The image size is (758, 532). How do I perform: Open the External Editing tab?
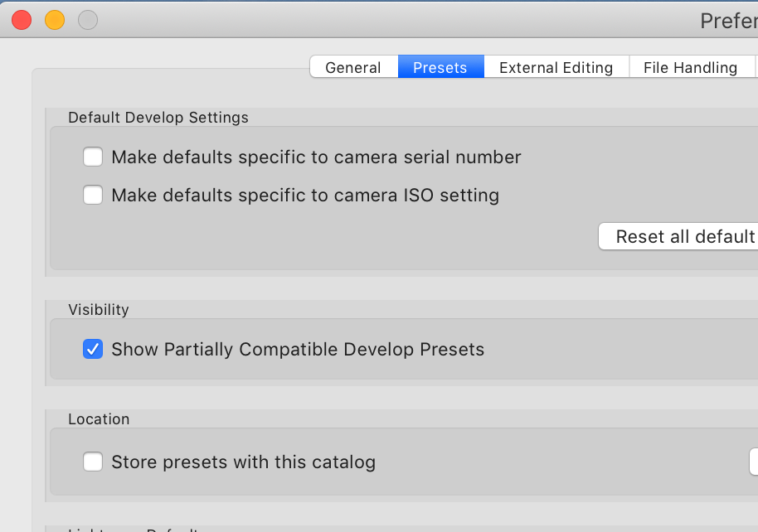(x=556, y=67)
